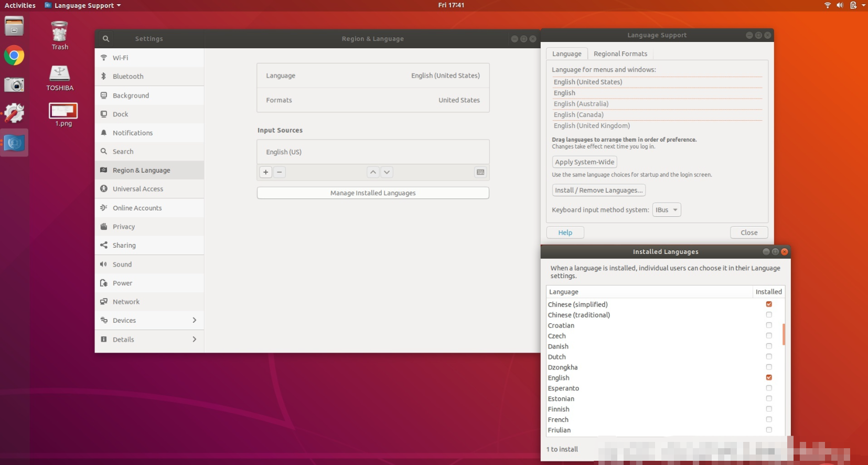The height and width of the screenshot is (465, 868).
Task: Open the volume indicator in top bar
Action: [840, 5]
